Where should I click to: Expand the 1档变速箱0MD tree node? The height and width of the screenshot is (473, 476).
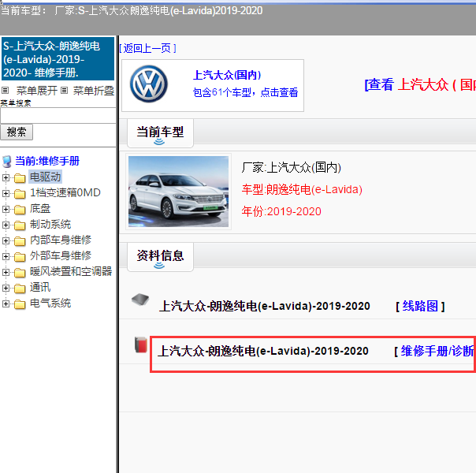[6, 193]
